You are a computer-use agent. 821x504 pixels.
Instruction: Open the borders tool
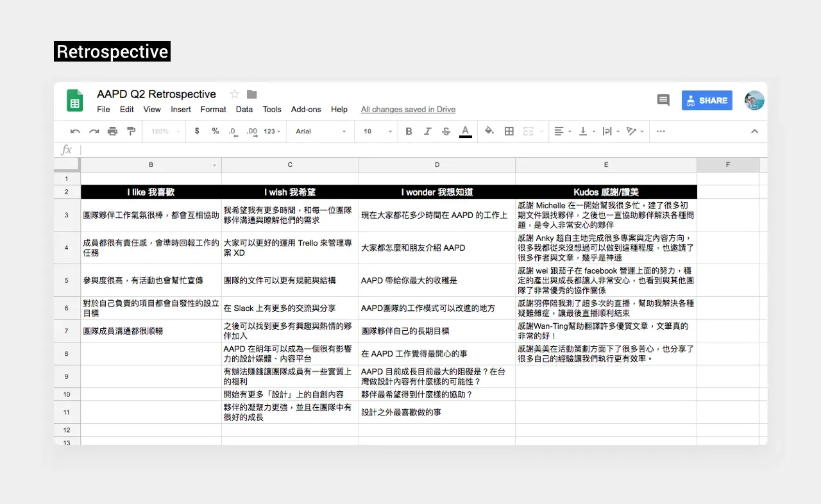pos(509,131)
